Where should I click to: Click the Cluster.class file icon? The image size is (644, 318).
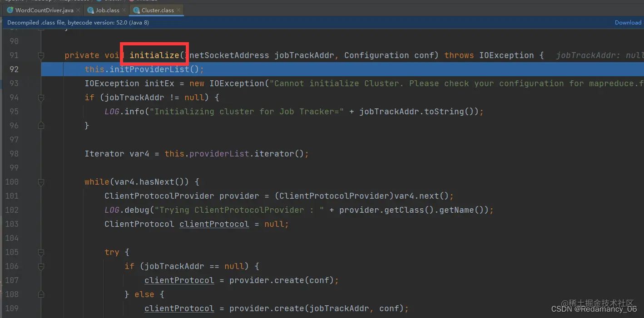click(x=136, y=10)
